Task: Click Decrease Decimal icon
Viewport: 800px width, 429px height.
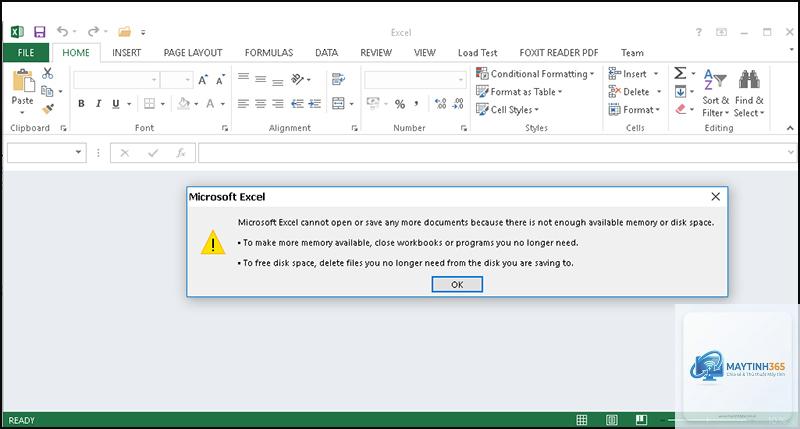Action: pos(458,104)
